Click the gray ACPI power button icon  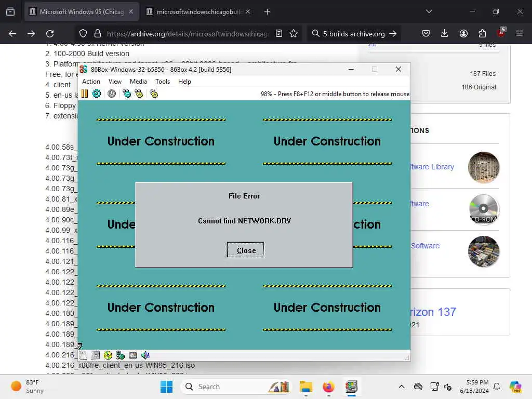[112, 94]
